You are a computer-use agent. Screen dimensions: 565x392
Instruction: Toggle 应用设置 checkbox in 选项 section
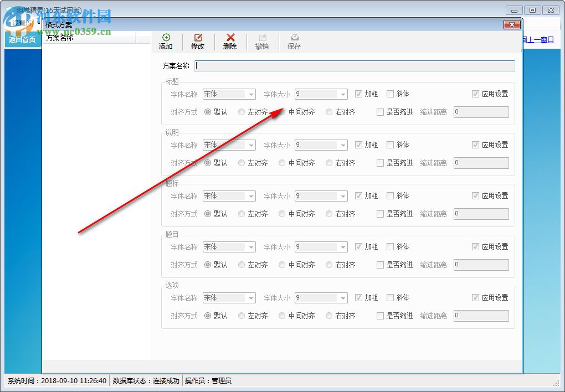[475, 298]
